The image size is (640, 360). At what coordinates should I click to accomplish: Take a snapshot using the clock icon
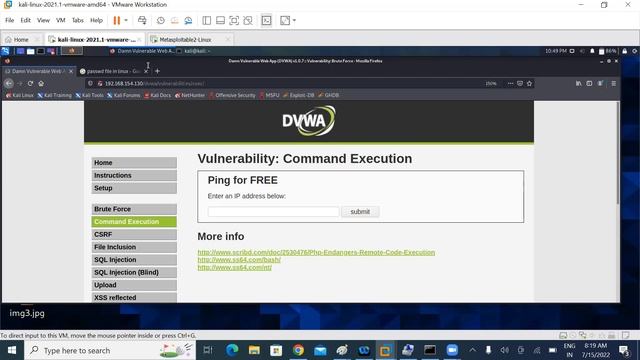click(160, 20)
